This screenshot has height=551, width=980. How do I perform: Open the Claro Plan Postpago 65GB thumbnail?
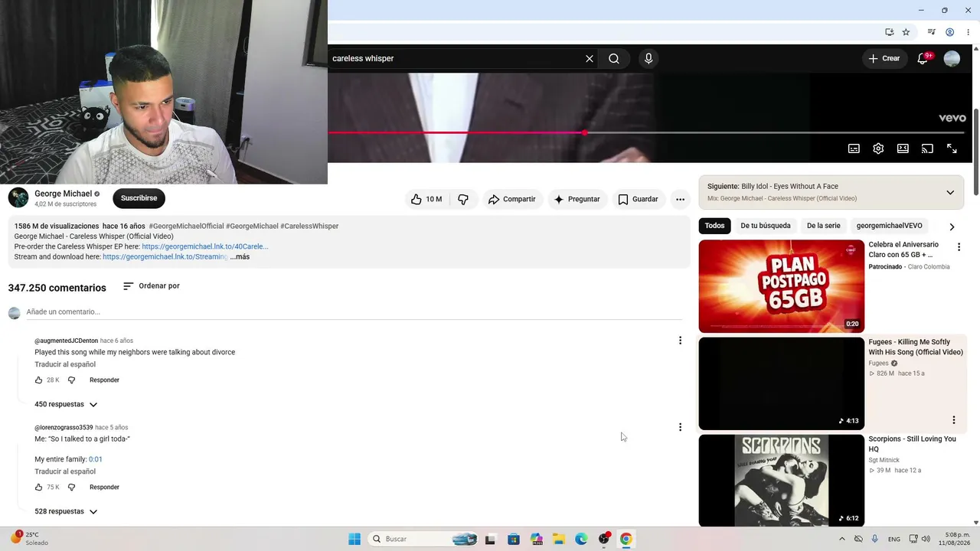pos(781,286)
